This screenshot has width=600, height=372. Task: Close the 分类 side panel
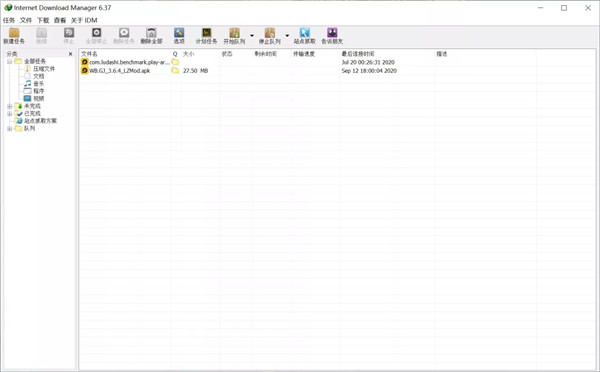click(70, 54)
